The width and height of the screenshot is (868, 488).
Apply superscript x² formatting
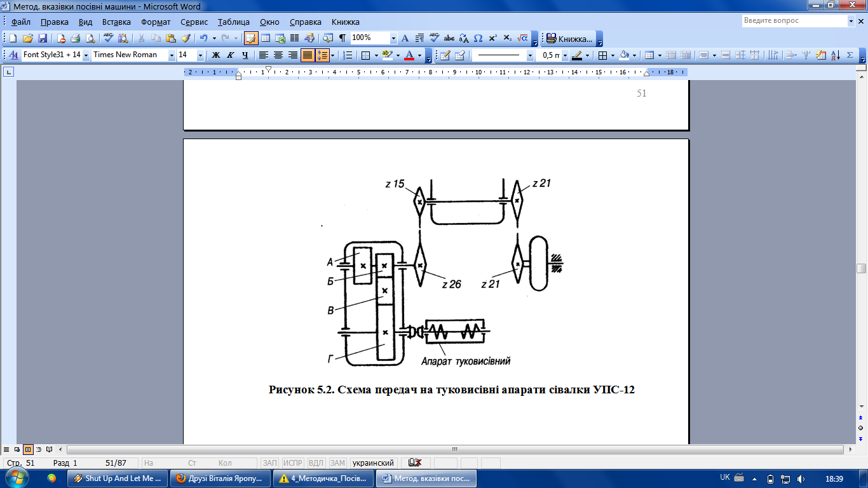coord(493,38)
